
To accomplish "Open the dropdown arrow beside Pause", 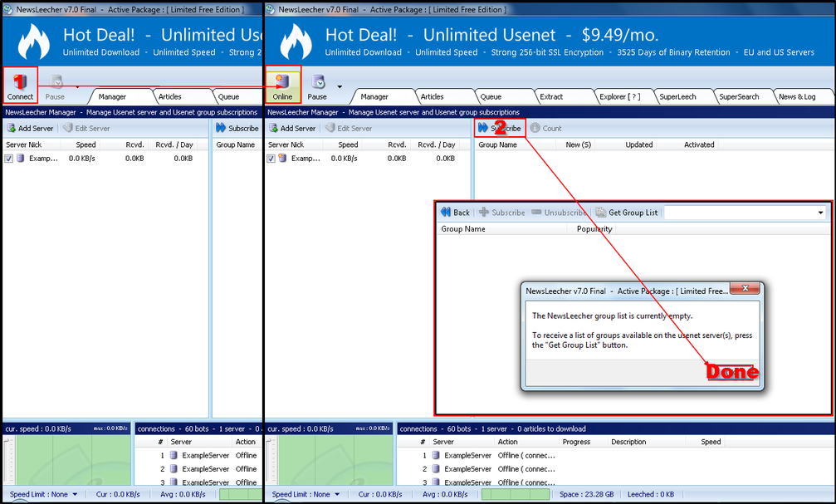I will click(x=340, y=86).
